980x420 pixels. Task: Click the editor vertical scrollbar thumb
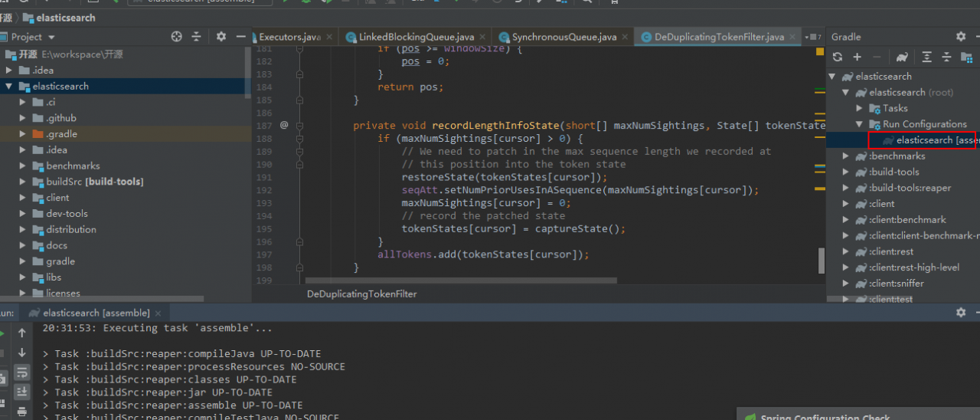coord(822,260)
